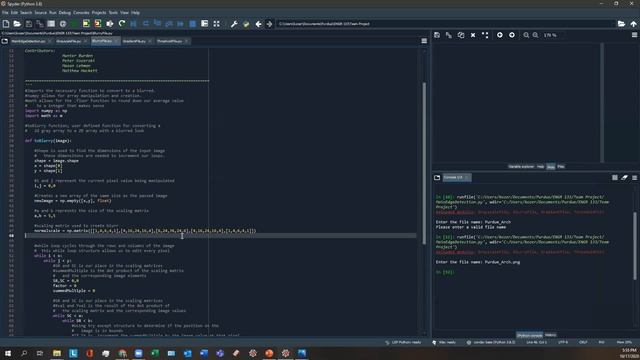Click next plot arrow in Plots pane
The width and height of the screenshot is (640, 360).
coord(511,35)
